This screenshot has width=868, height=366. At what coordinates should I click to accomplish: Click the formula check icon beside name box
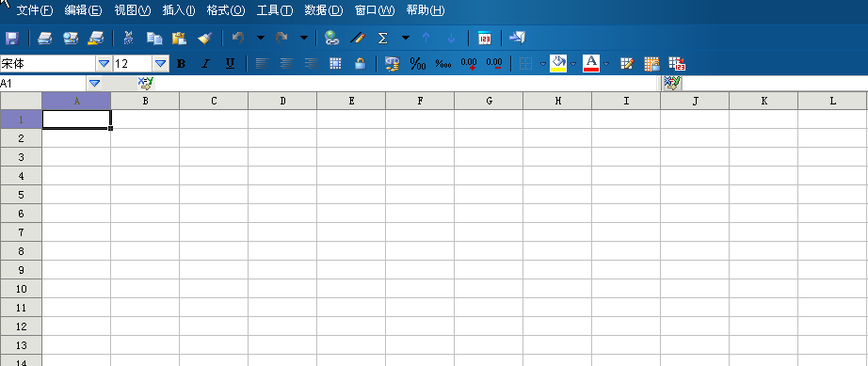pyautogui.click(x=146, y=84)
